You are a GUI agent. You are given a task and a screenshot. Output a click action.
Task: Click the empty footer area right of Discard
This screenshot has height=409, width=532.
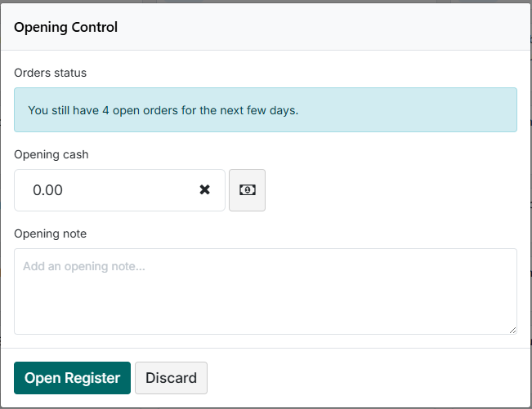[x=366, y=378]
